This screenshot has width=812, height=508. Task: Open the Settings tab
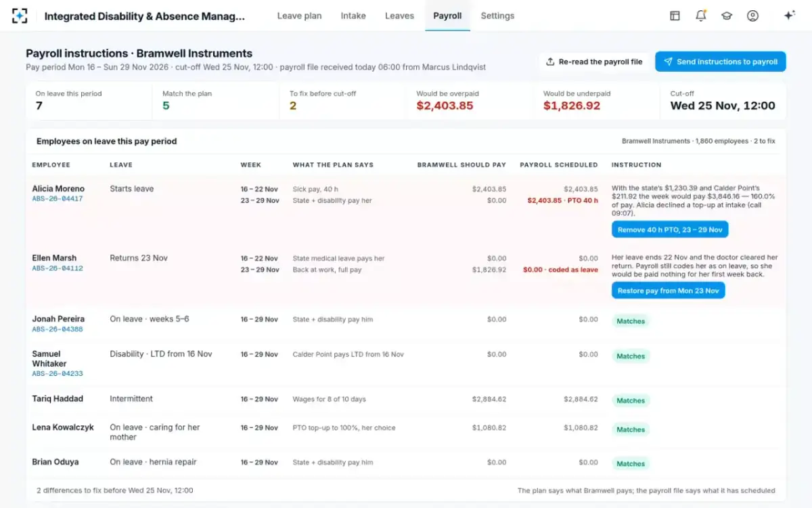pos(497,16)
